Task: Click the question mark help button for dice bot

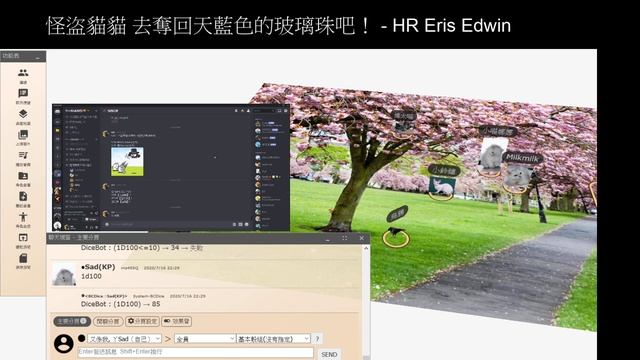Action: [x=317, y=339]
